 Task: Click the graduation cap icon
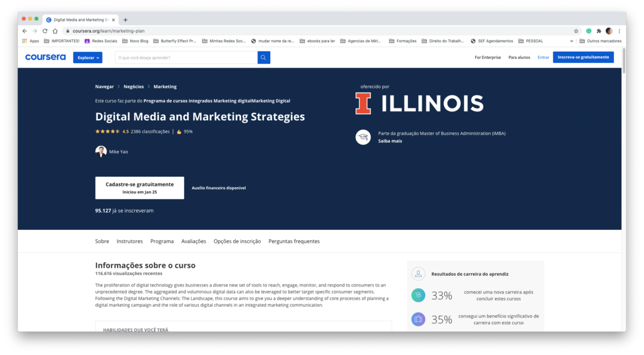[x=363, y=137]
